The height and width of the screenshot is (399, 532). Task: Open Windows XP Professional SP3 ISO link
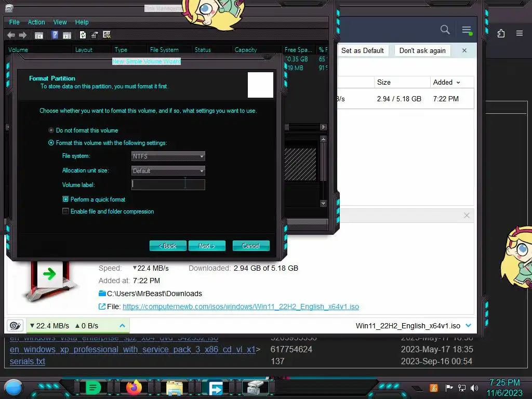pos(132,350)
